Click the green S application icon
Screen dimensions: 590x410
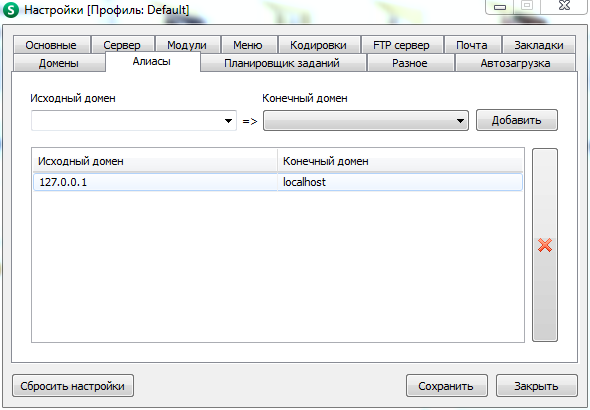pyautogui.click(x=11, y=10)
